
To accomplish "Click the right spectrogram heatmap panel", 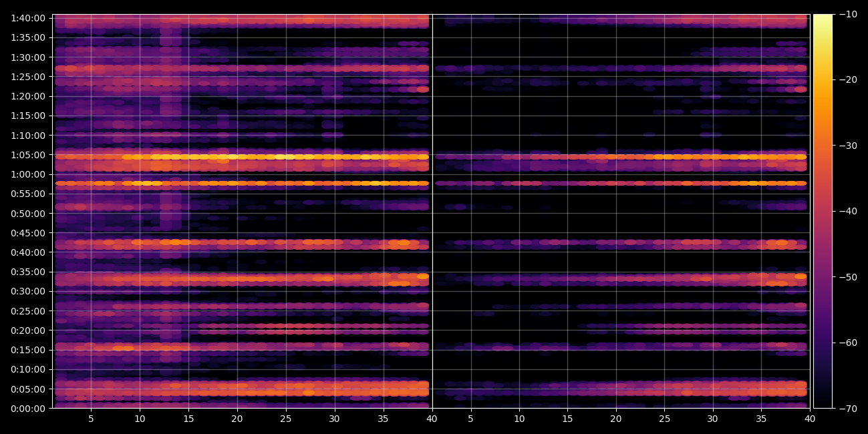I will (621, 211).
